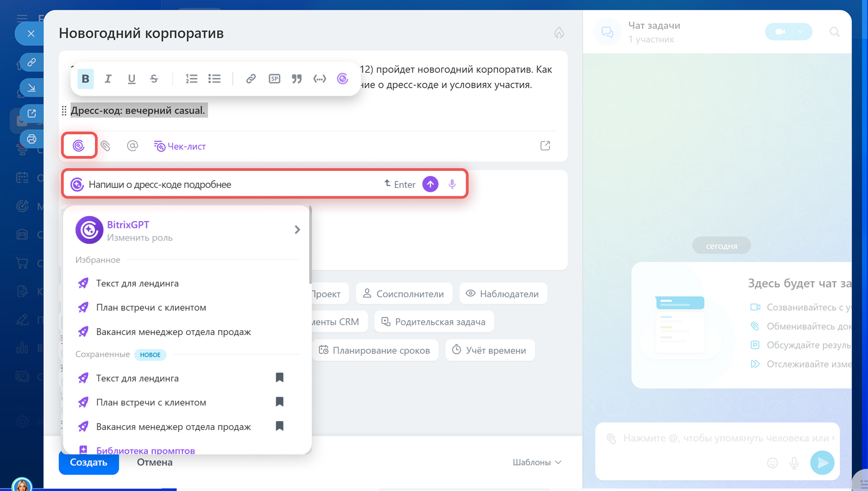Image resolution: width=868 pixels, height=491 pixels.
Task: Choose saved prompt Вакансия менеджер отдела продаж
Action: point(173,427)
